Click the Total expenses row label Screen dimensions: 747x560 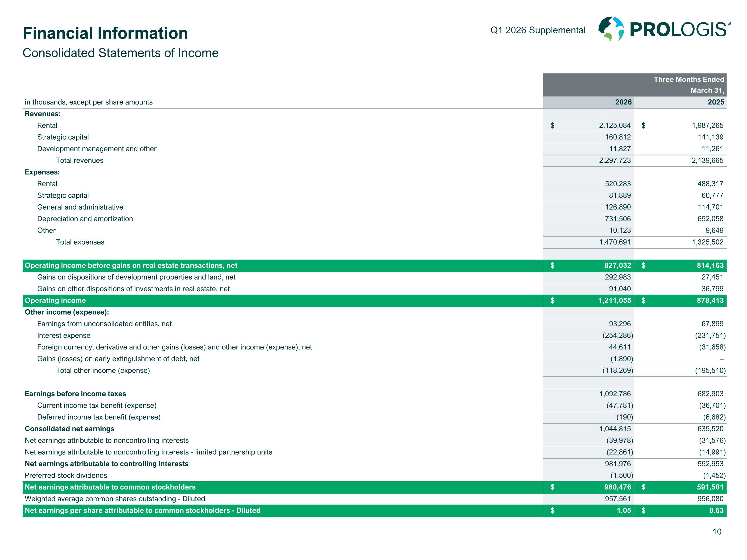tap(80, 242)
